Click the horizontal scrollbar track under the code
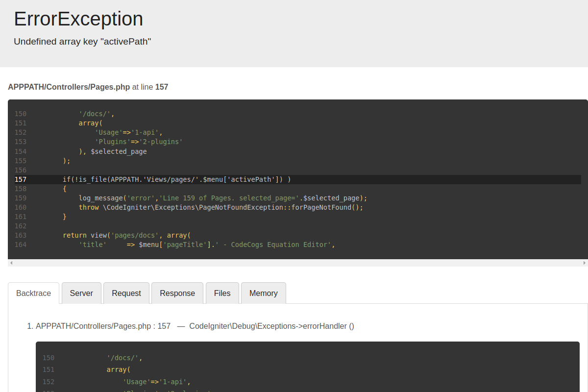Viewport: 588px width, 392px height. [x=298, y=263]
